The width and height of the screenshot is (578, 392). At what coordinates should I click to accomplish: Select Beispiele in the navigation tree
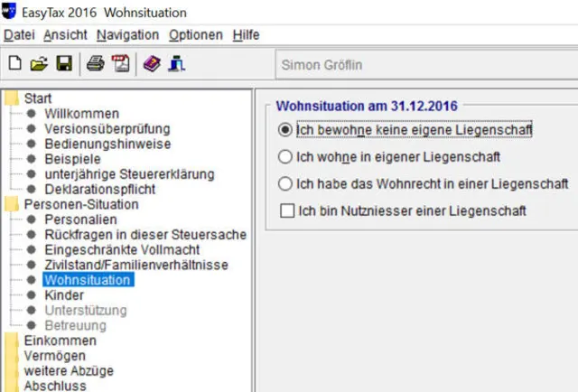point(72,159)
